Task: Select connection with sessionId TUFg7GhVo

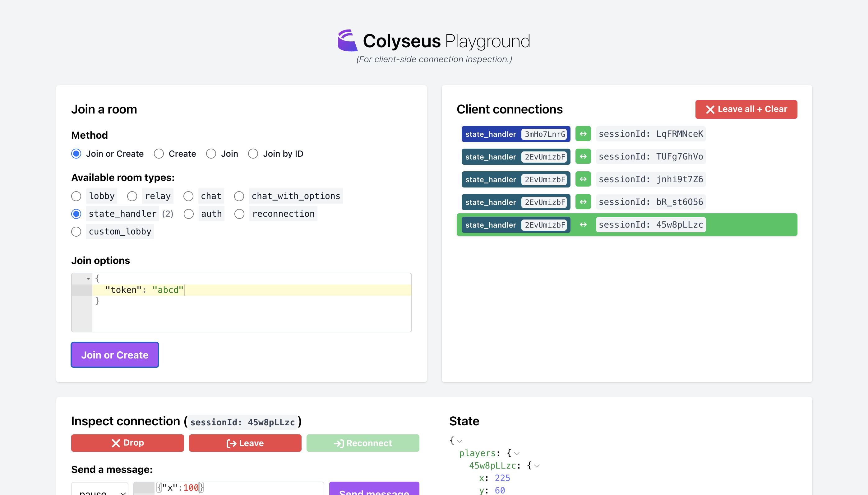Action: click(650, 157)
